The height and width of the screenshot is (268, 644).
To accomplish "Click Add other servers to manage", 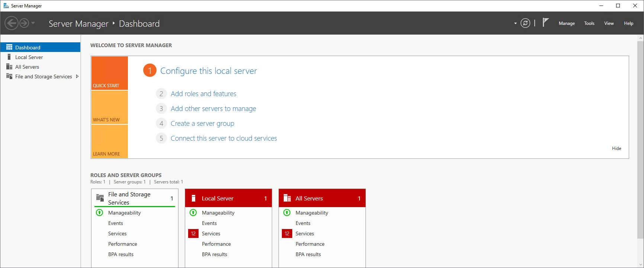I will (213, 108).
